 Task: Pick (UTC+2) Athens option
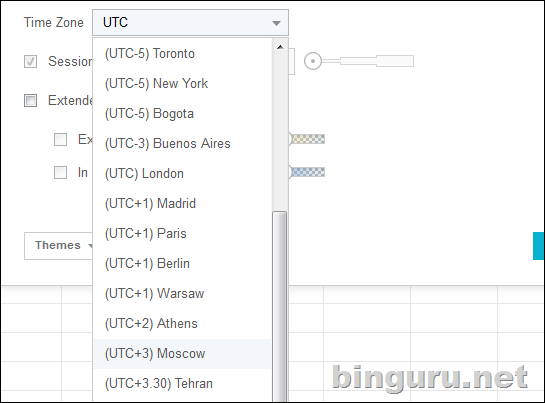182,323
